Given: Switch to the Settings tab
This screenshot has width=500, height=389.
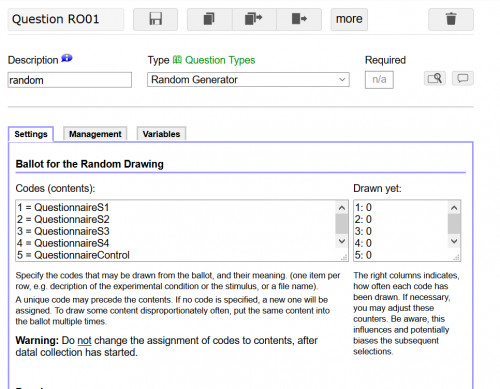Looking at the screenshot, I should [31, 134].
